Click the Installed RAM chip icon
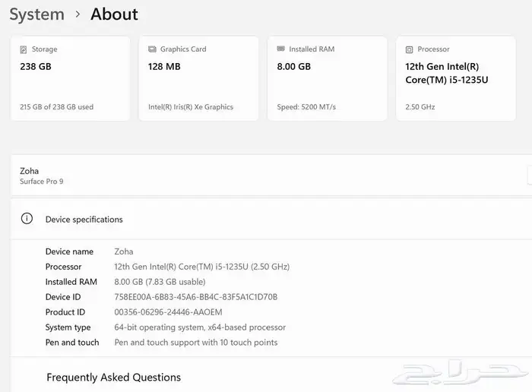 pos(281,49)
